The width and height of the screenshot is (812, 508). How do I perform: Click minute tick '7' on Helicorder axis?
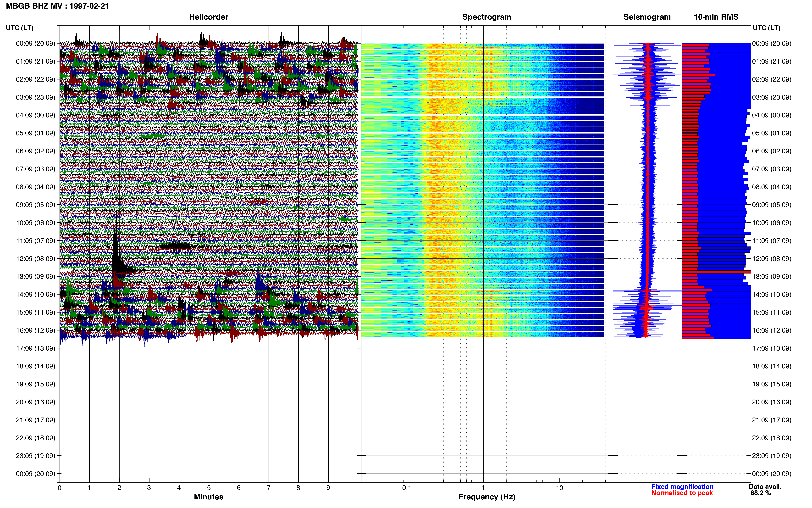coord(269,488)
